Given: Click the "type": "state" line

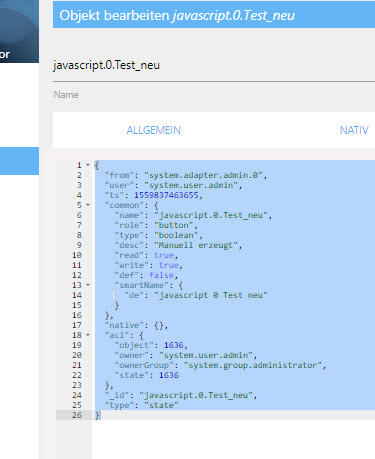Looking at the screenshot, I should 142,405.
